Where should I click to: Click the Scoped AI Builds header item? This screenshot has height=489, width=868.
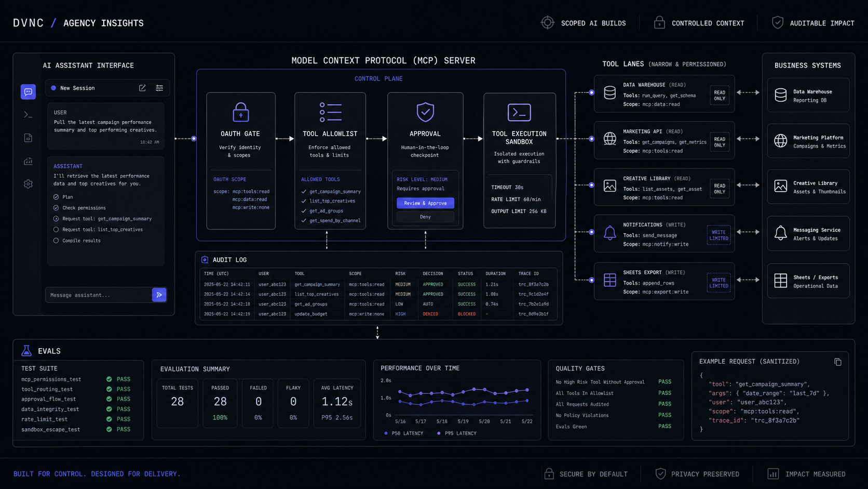583,23
